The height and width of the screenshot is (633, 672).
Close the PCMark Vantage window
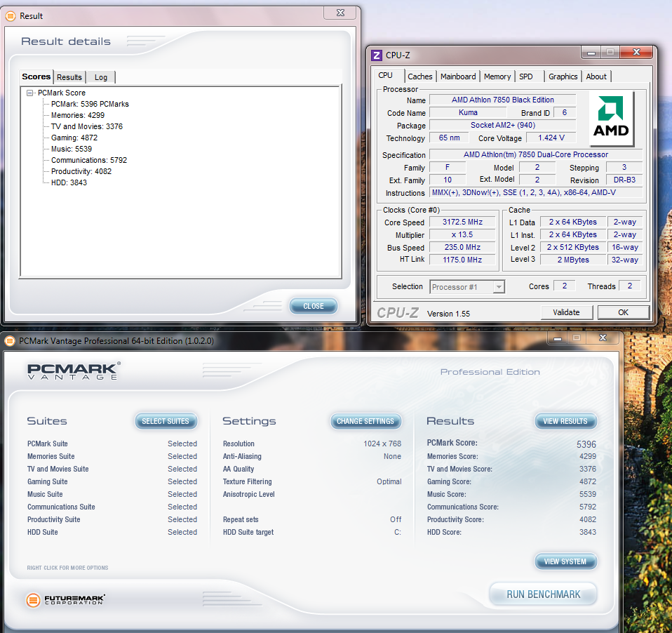pyautogui.click(x=603, y=338)
